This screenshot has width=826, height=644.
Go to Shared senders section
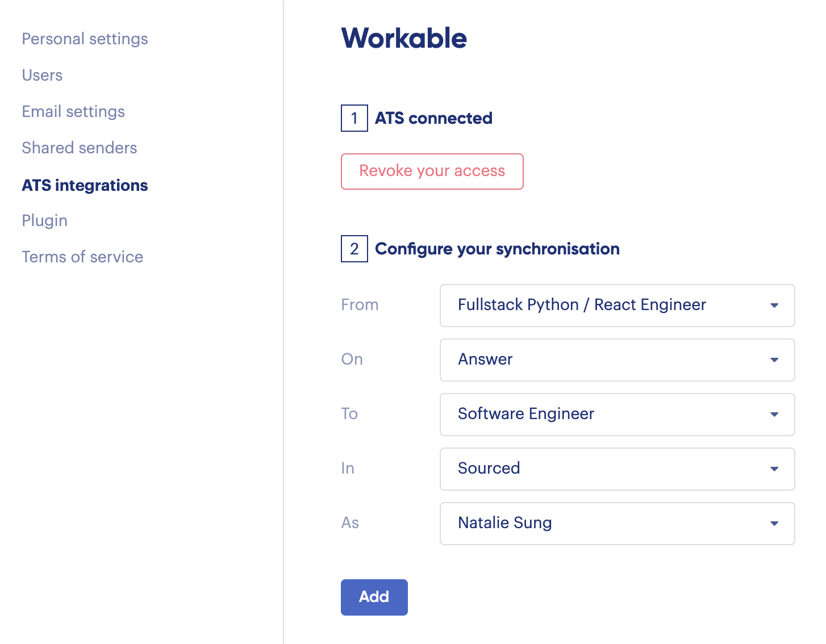(x=80, y=148)
